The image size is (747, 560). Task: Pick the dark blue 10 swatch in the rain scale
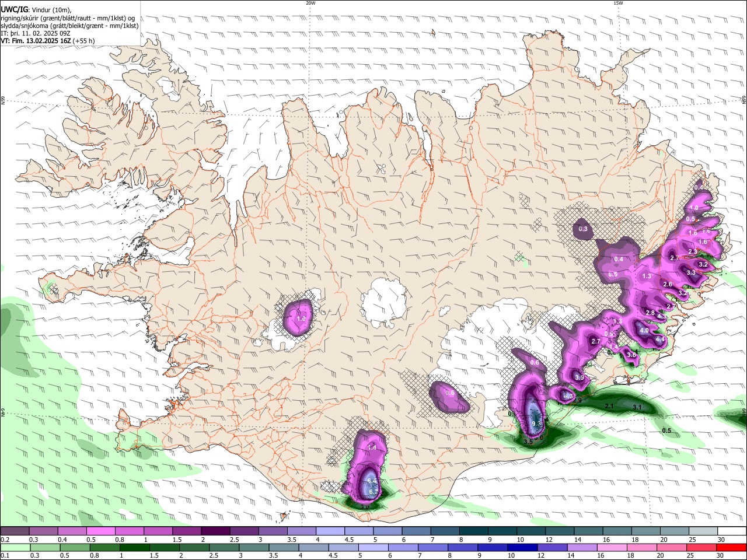[522, 547]
